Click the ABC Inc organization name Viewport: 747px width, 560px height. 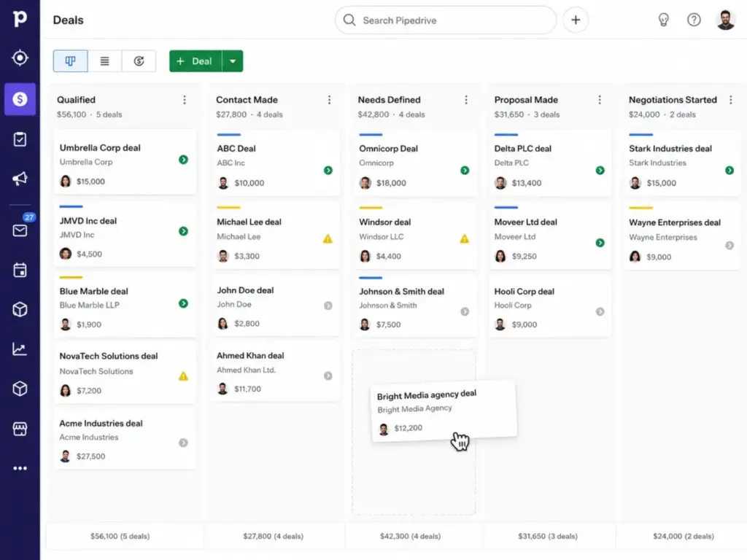click(x=231, y=163)
